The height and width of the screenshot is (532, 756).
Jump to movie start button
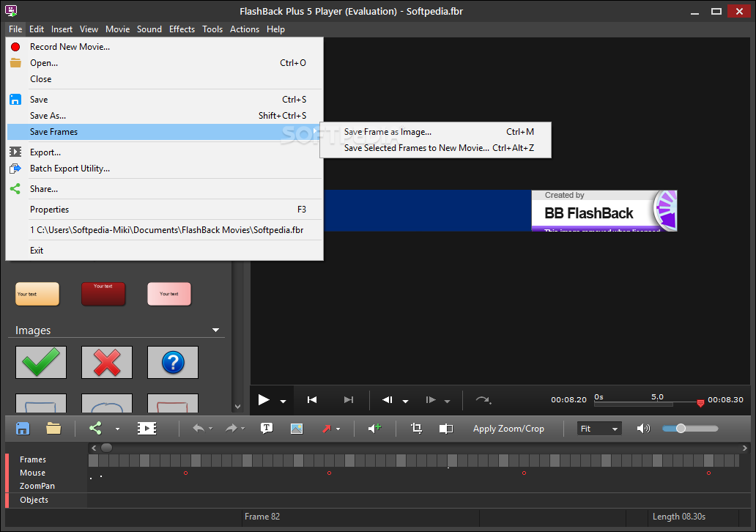click(x=312, y=400)
